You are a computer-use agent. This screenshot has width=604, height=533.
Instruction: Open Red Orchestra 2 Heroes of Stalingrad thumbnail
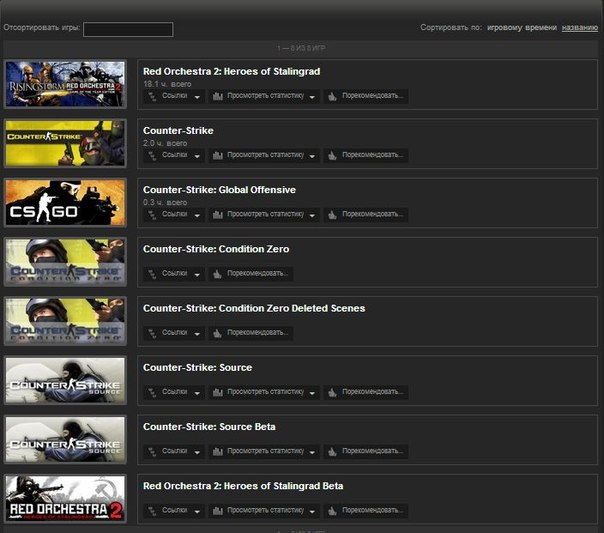point(65,84)
